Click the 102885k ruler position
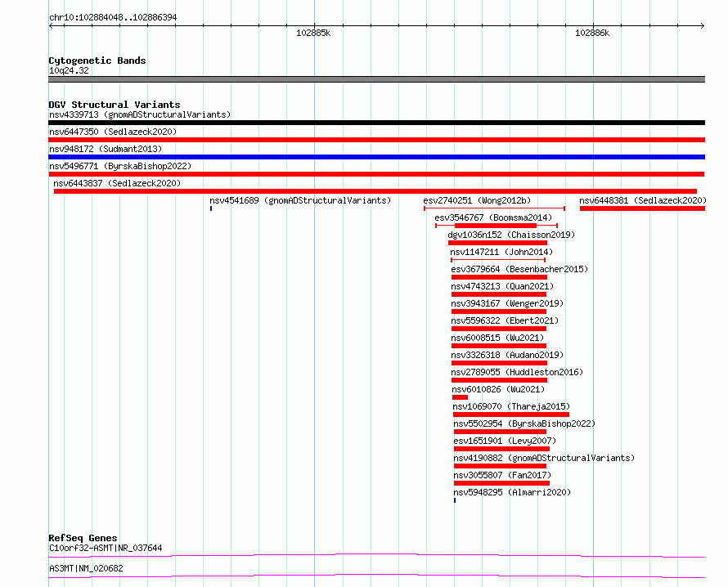 313,33
